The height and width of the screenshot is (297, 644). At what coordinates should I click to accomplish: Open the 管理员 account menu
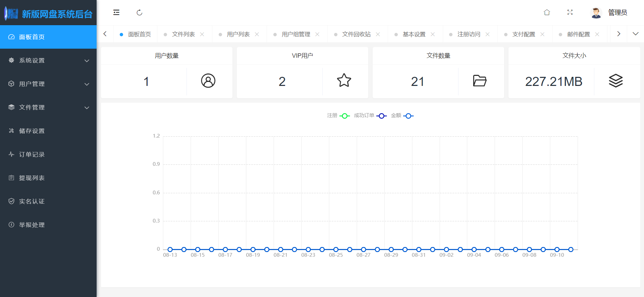pyautogui.click(x=618, y=13)
